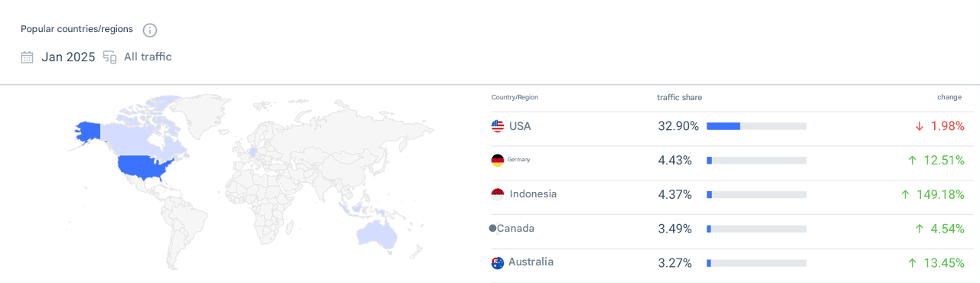The height and width of the screenshot is (283, 980).
Task: Open the All traffic filter
Action: coord(148,57)
